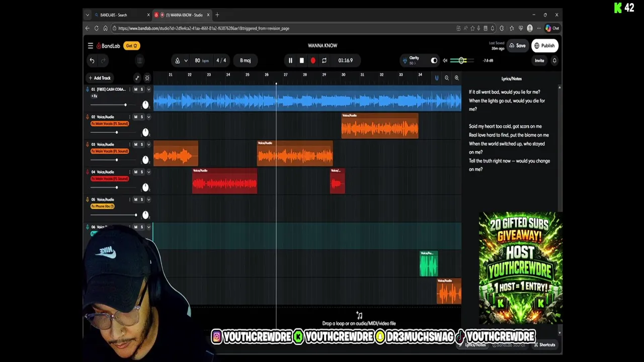Select the WANNA KNOW - Studio browser tab
Image resolution: width=644 pixels, height=362 pixels.
[182, 15]
